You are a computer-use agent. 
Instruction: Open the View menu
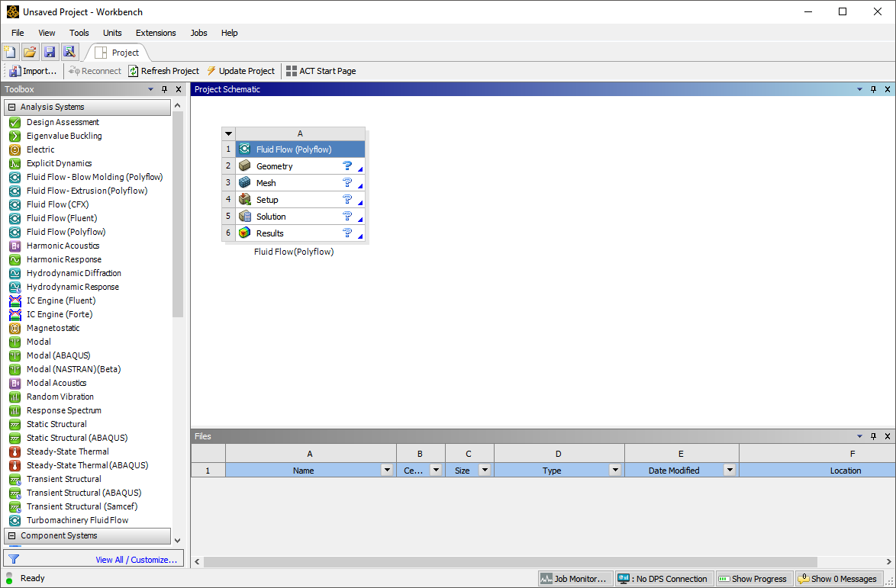(x=47, y=33)
